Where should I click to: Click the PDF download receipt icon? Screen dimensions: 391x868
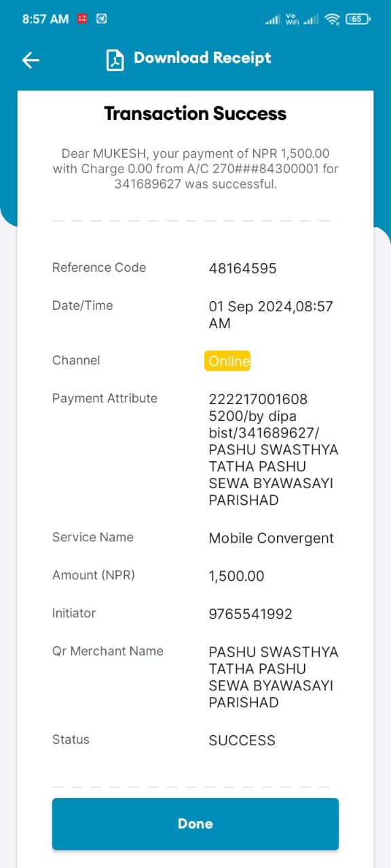click(x=115, y=60)
